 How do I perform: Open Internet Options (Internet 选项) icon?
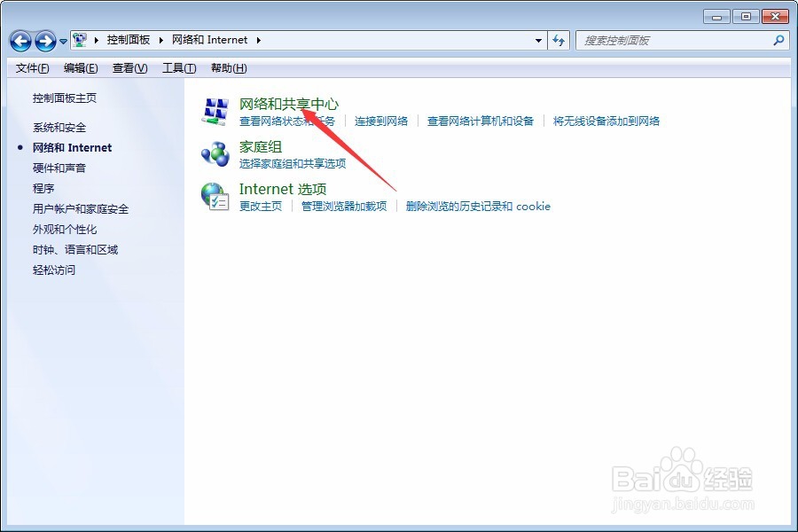[215, 195]
